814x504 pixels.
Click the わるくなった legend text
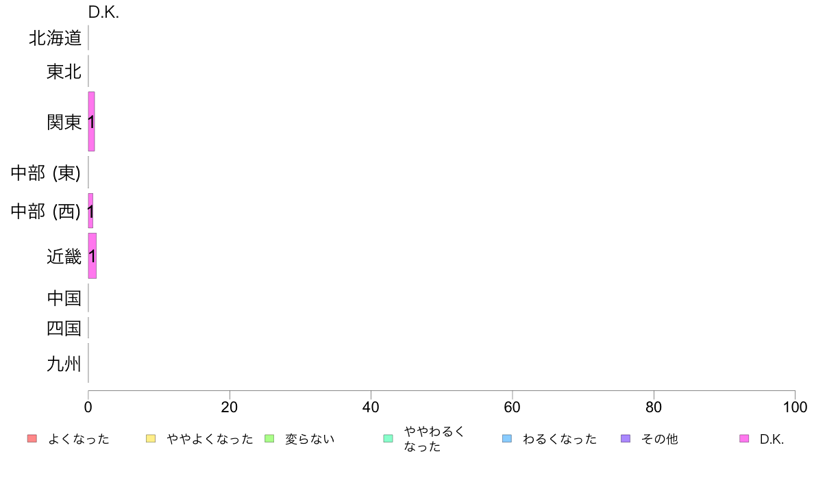click(560, 439)
